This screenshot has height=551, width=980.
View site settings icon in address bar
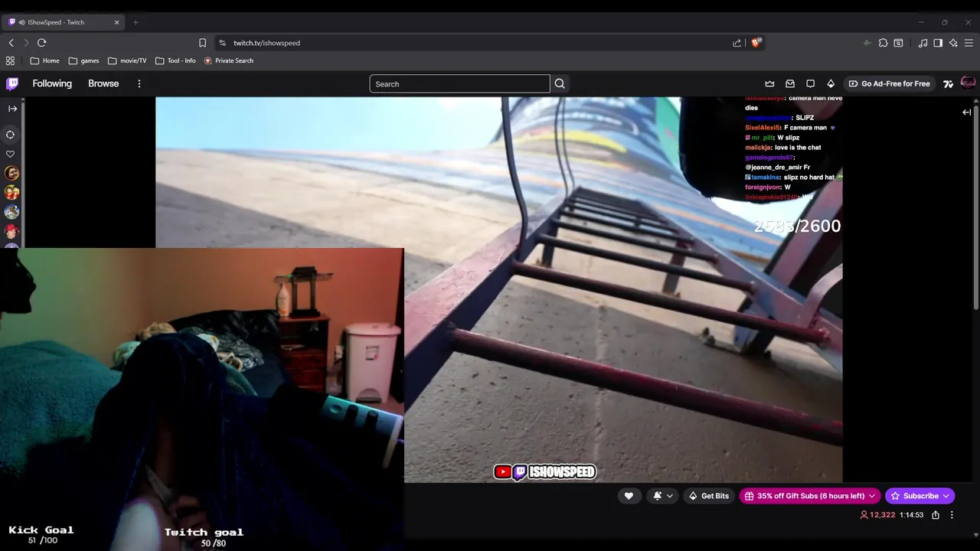pos(222,43)
